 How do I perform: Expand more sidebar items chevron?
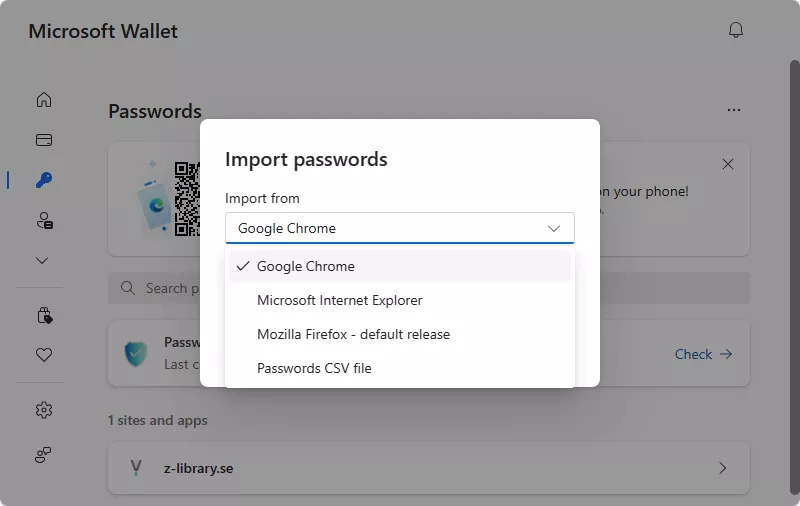click(42, 261)
